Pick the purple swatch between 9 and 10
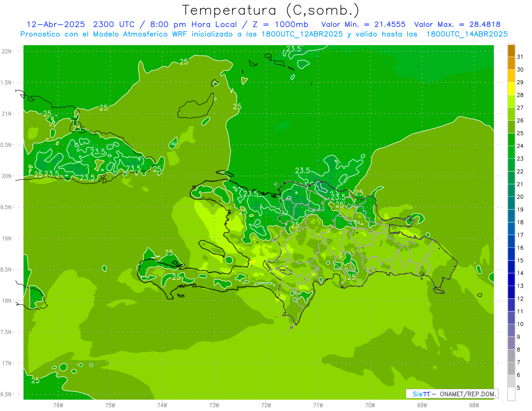Viewport: 532px width, 411px height. [x=511, y=330]
